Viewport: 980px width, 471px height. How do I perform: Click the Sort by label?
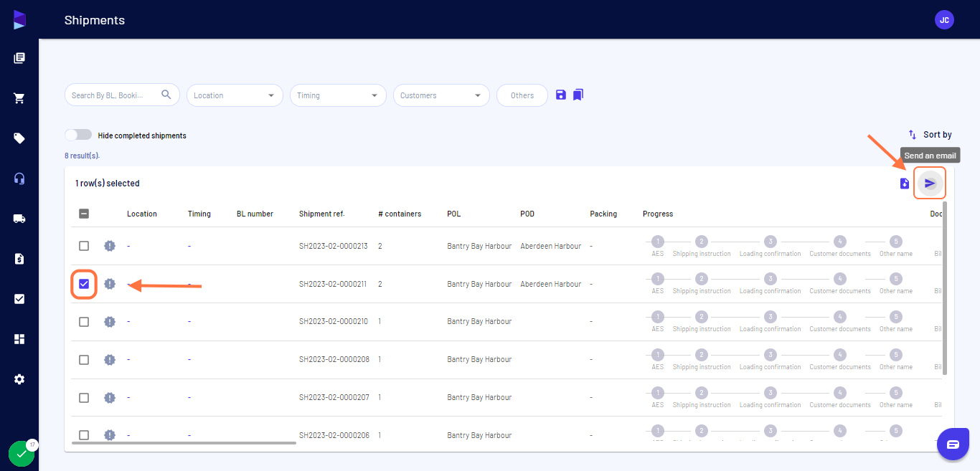click(938, 135)
